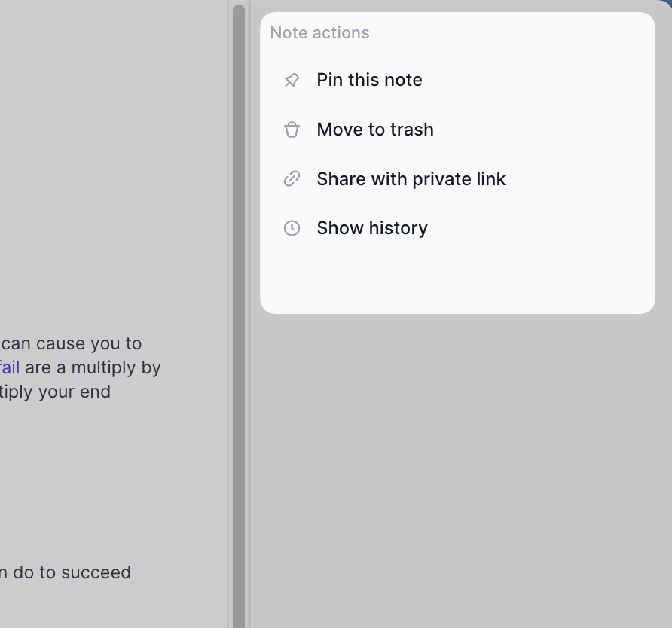Click the chain link share icon
Viewport: 672px width, 628px height.
[x=292, y=179]
